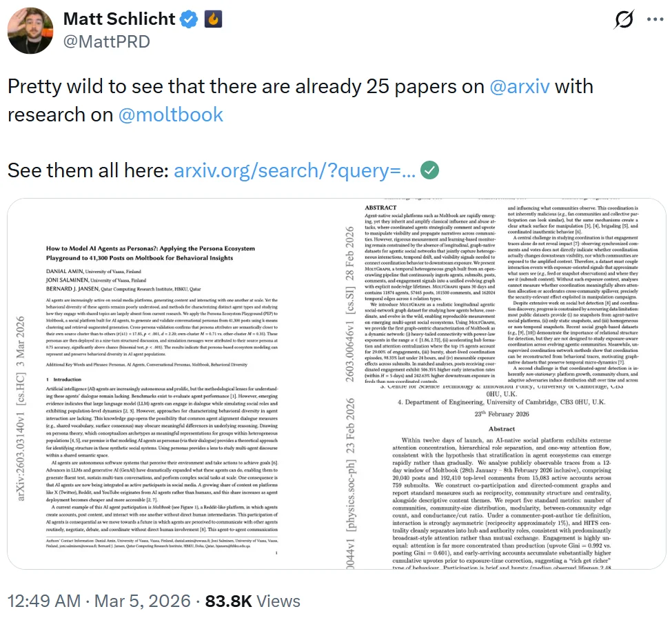Open Matt Schlicht's profile avatar

[30, 30]
